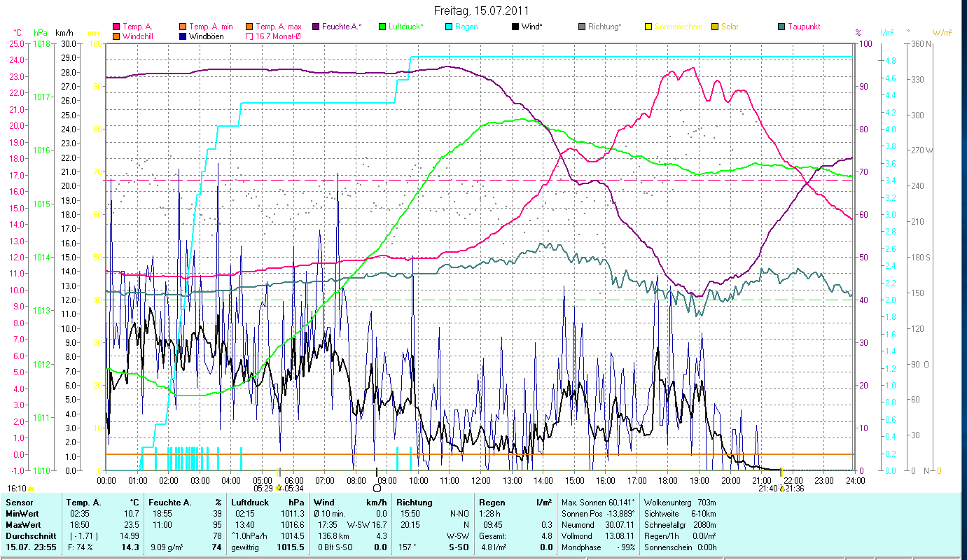Screen dimensions: 967x560
Task: Click the yellow sunset marker on the time axis
Action: pos(781,472)
